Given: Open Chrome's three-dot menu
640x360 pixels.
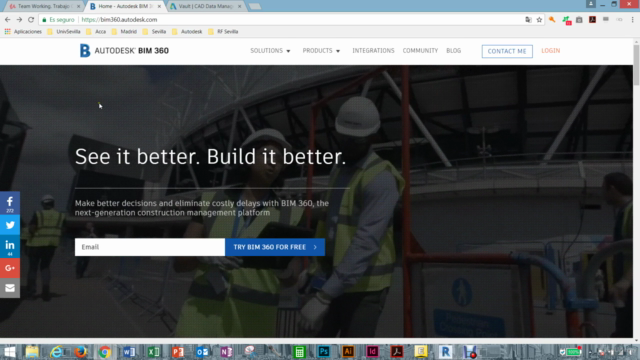Looking at the screenshot, I should 633,20.
